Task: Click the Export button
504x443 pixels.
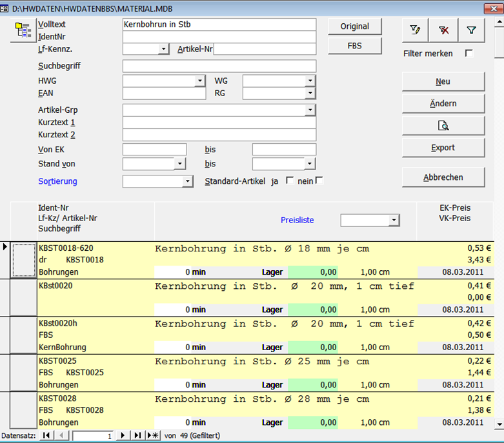Action: 443,148
